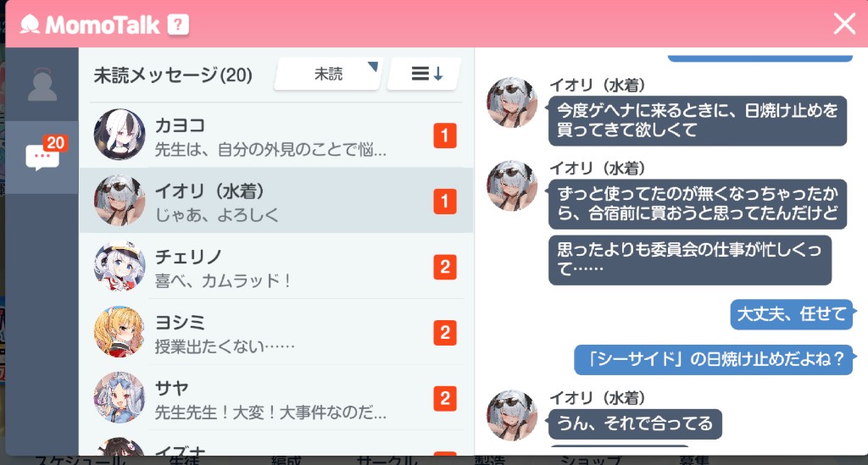Click チェリノ's avatar thumbnail in list
The width and height of the screenshot is (868, 465).
[119, 266]
